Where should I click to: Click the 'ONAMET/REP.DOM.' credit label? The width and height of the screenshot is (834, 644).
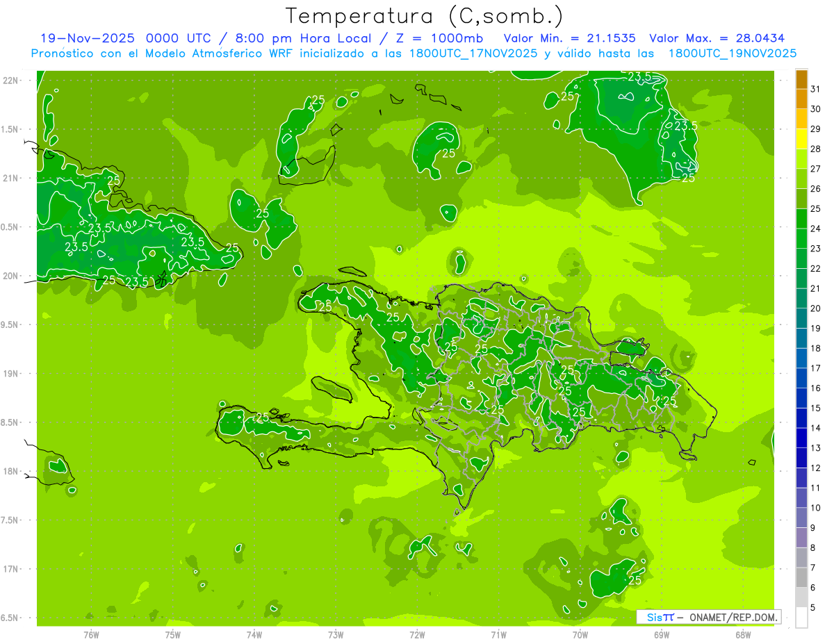point(733,618)
